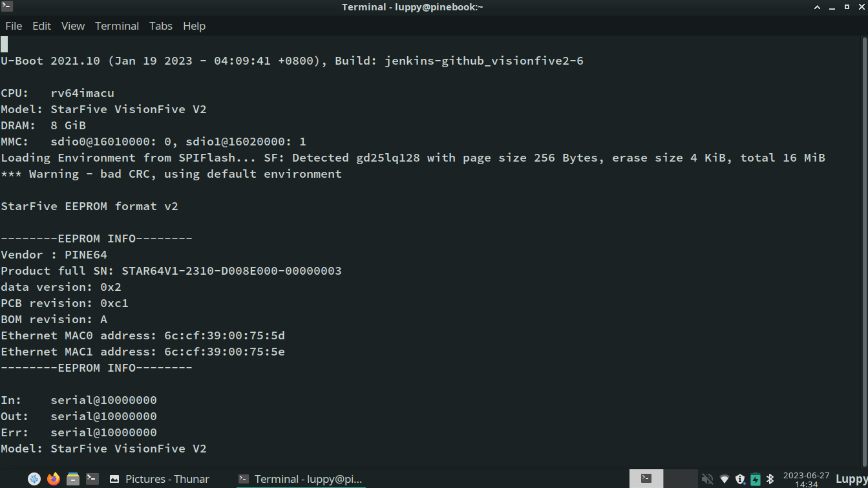Open the Tabs menu
The image size is (868, 488).
[161, 26]
